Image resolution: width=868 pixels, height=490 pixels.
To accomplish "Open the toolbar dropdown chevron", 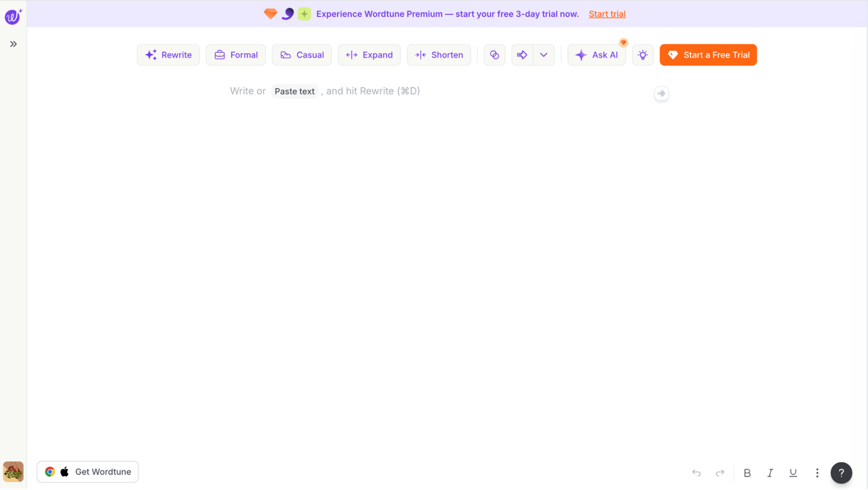I will 544,55.
